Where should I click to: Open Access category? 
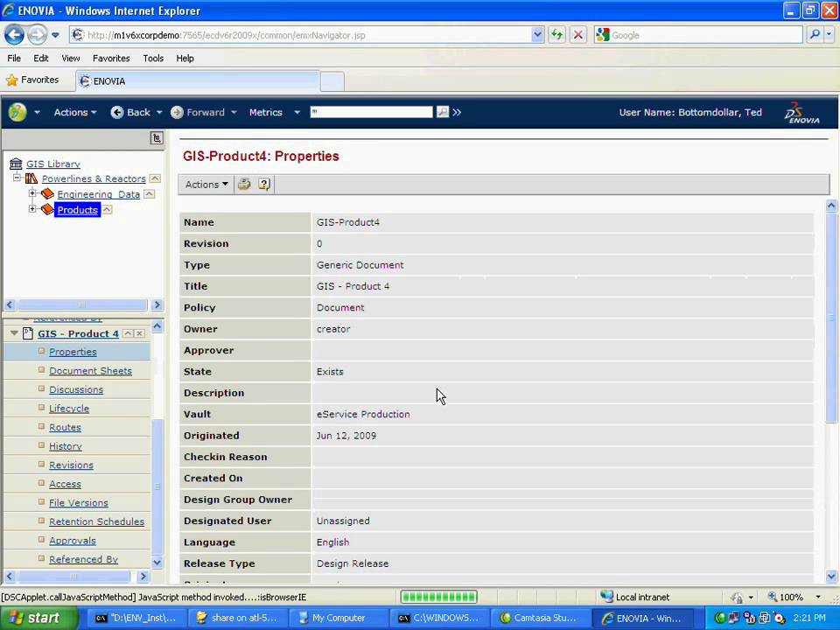click(x=65, y=484)
